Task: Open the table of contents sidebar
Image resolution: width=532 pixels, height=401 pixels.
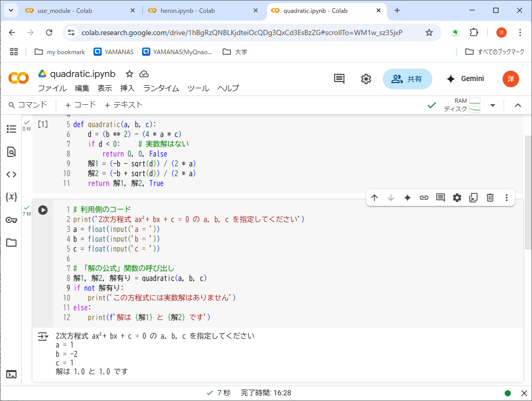Action: point(11,129)
